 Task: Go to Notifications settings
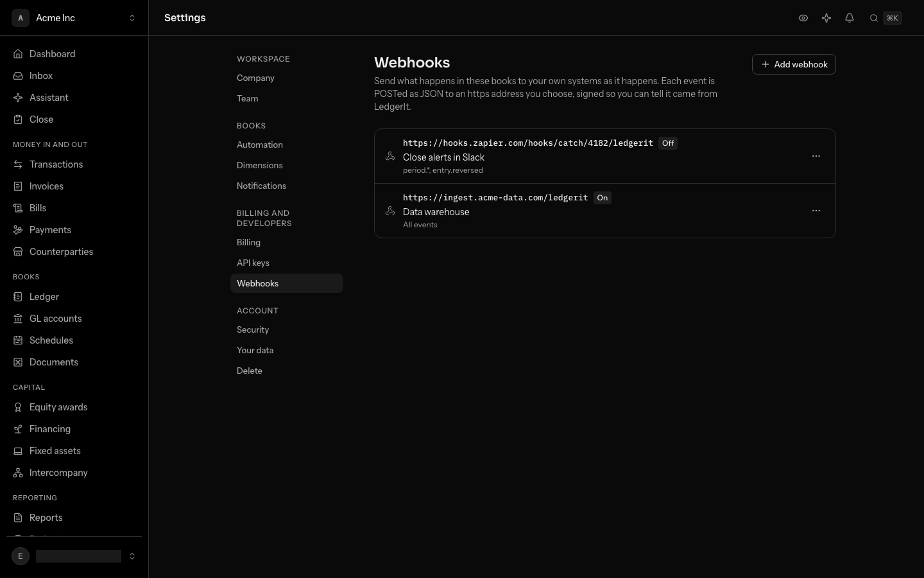pos(287,186)
